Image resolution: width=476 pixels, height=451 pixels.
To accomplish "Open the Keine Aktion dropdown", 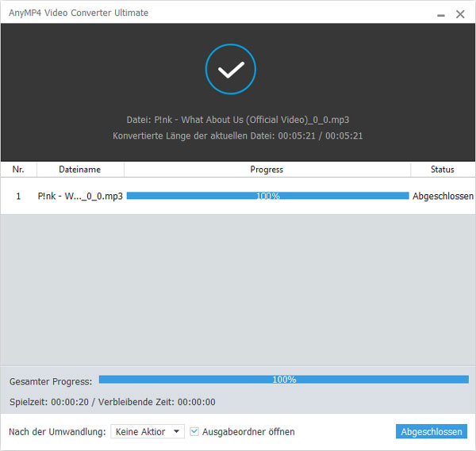I will pos(148,431).
